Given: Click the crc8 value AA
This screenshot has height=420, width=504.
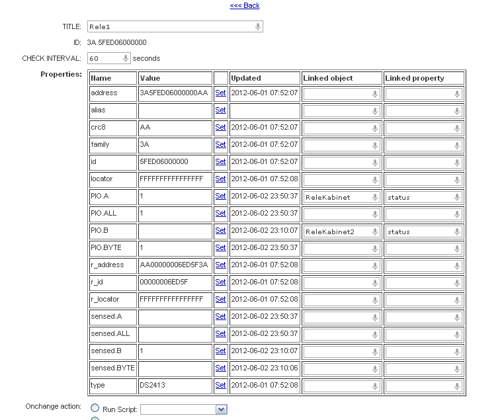Looking at the screenshot, I should pyautogui.click(x=145, y=127).
